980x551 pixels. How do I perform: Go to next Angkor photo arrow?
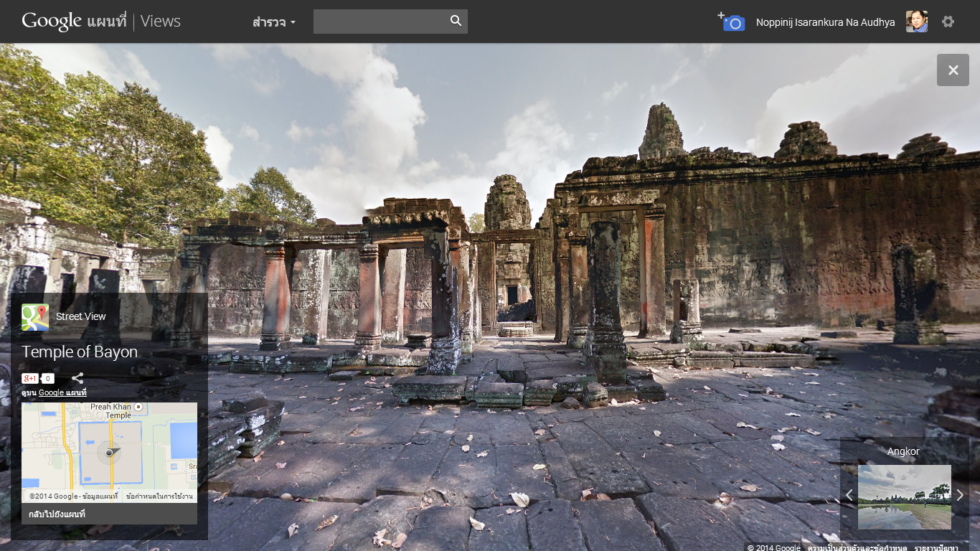coord(960,495)
